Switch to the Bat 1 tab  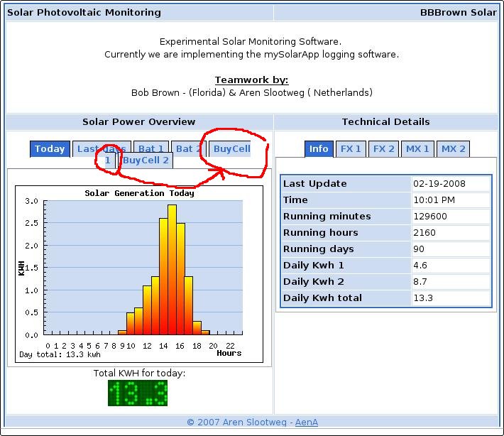pos(150,149)
